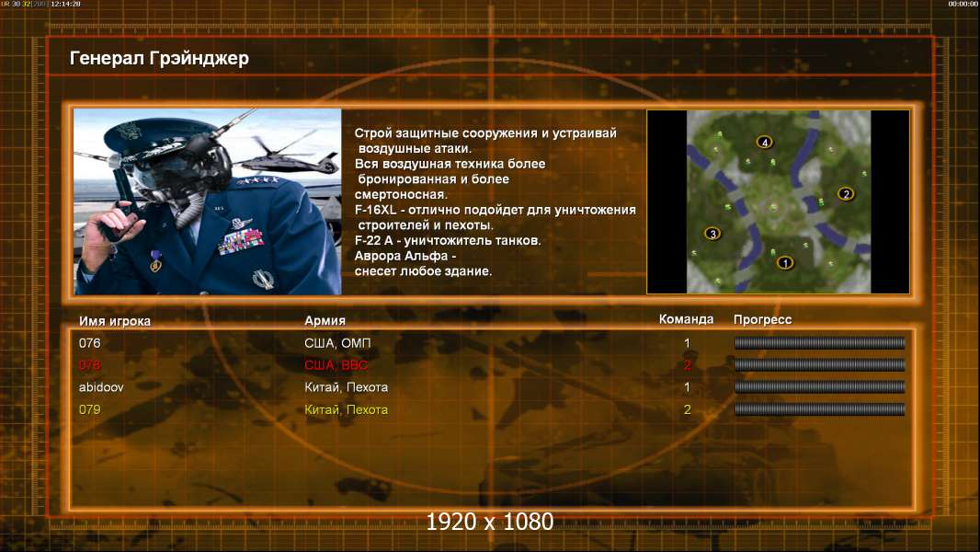Click abidoov's loading progress bar
Viewport: 980px width, 552px height.
[819, 387]
